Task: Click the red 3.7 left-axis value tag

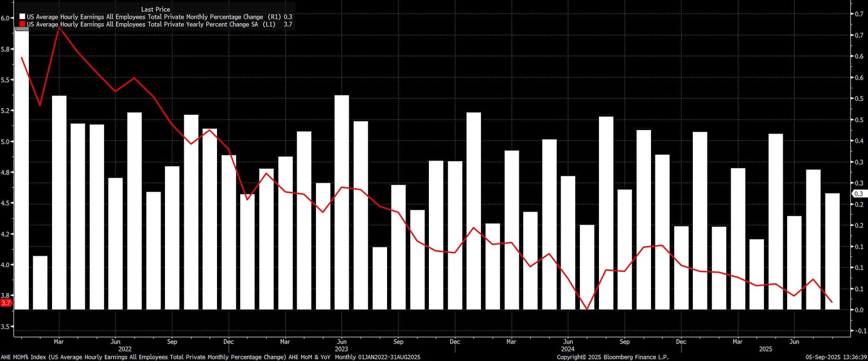Action: click(6, 303)
